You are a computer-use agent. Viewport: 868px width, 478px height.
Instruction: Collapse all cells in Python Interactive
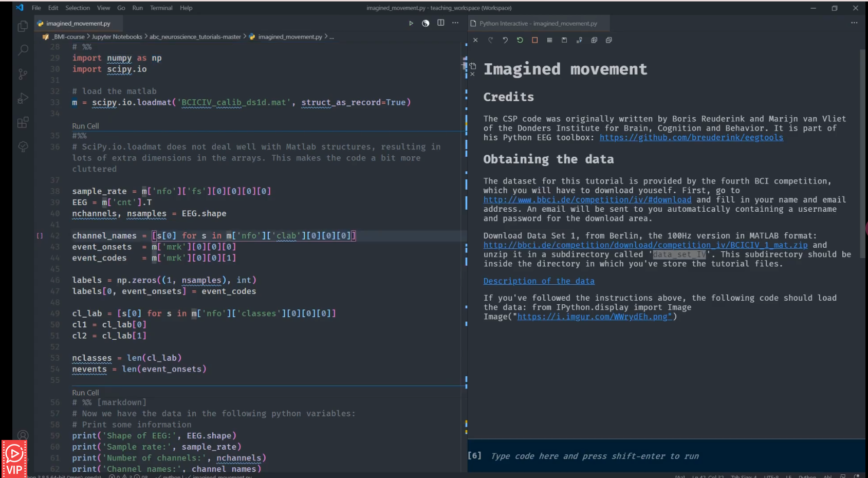609,40
